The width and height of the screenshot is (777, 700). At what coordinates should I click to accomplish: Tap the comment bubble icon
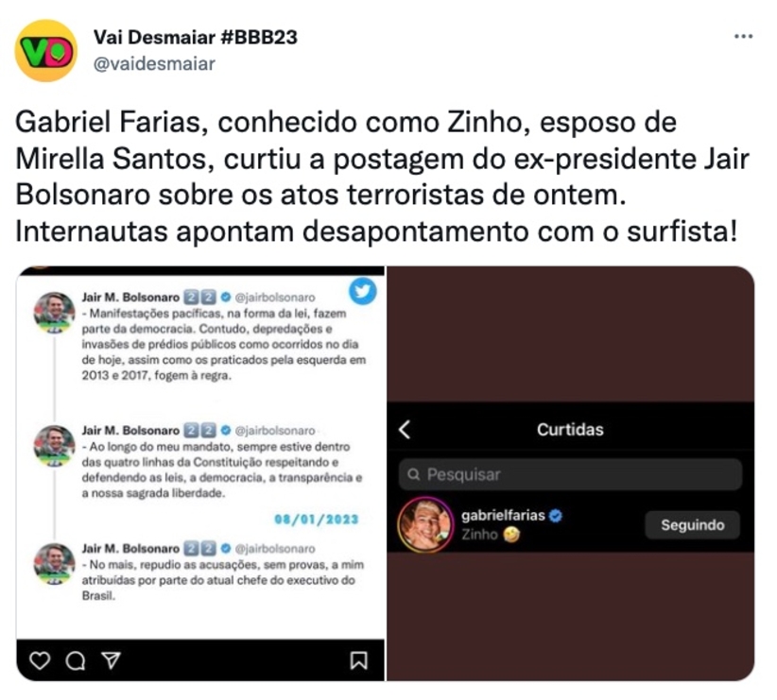pyautogui.click(x=76, y=660)
